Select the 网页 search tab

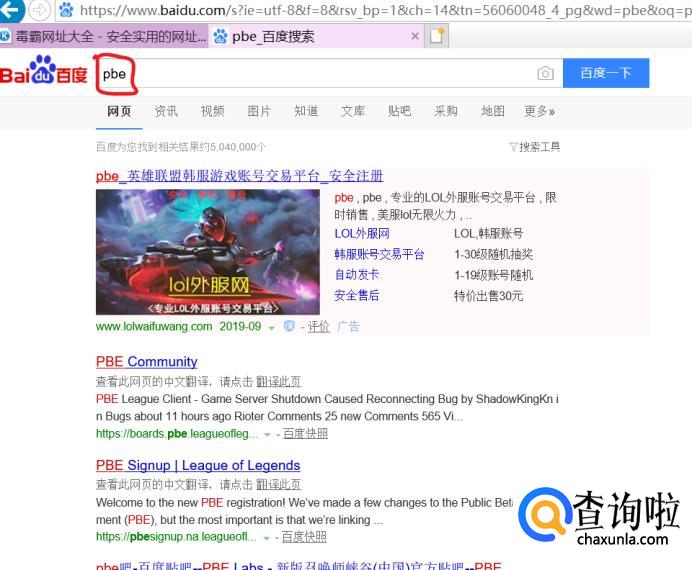119,111
